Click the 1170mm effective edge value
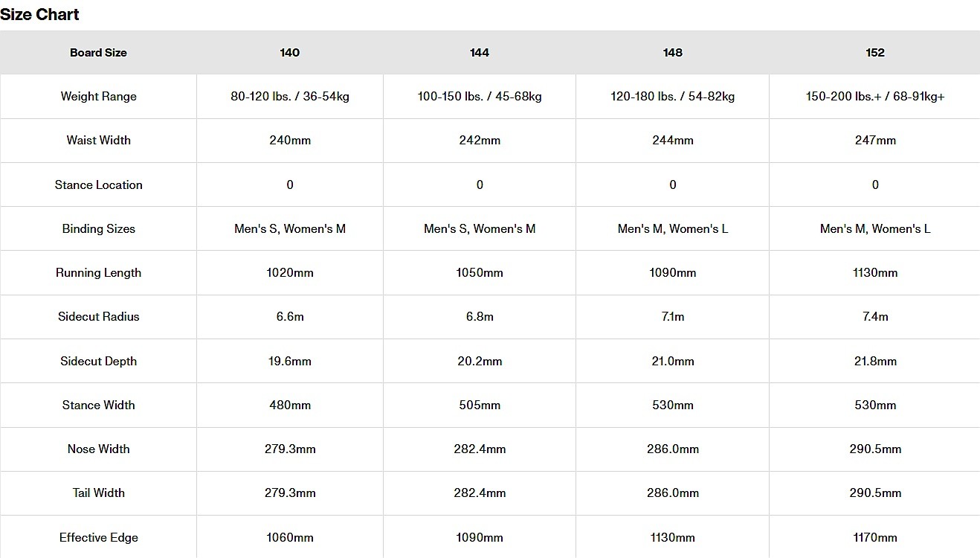 [x=875, y=538]
